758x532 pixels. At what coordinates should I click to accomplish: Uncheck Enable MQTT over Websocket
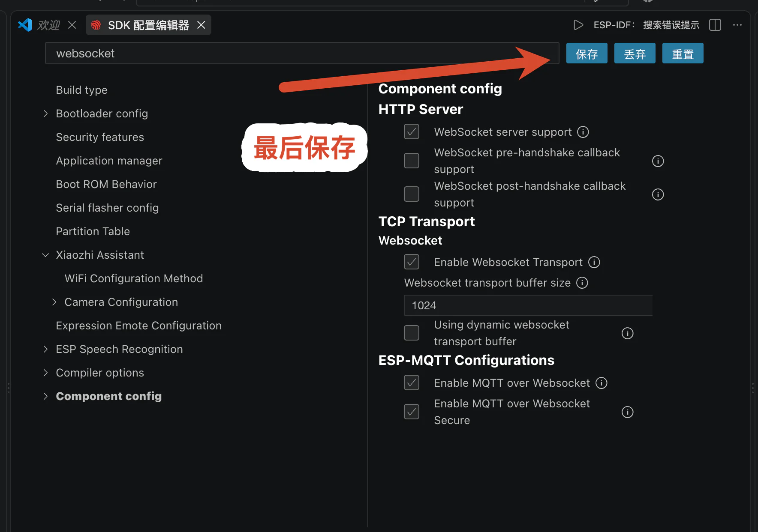pos(412,383)
